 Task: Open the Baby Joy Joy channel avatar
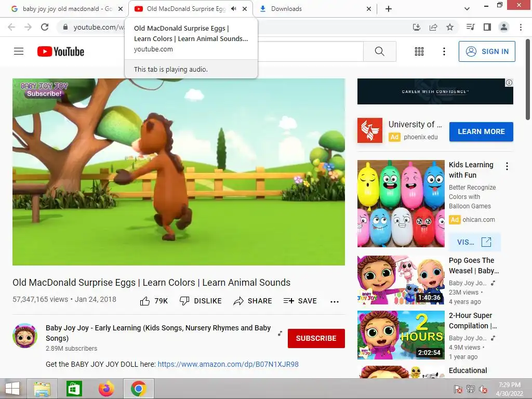[x=25, y=336]
